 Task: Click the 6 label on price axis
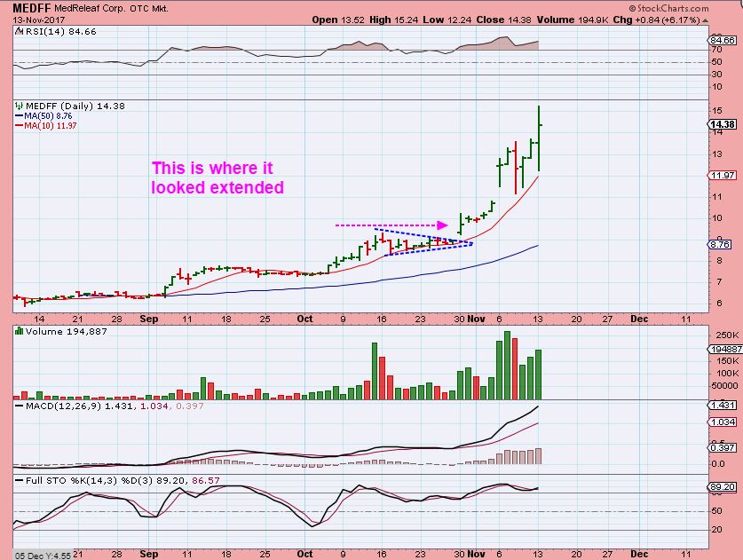[719, 304]
